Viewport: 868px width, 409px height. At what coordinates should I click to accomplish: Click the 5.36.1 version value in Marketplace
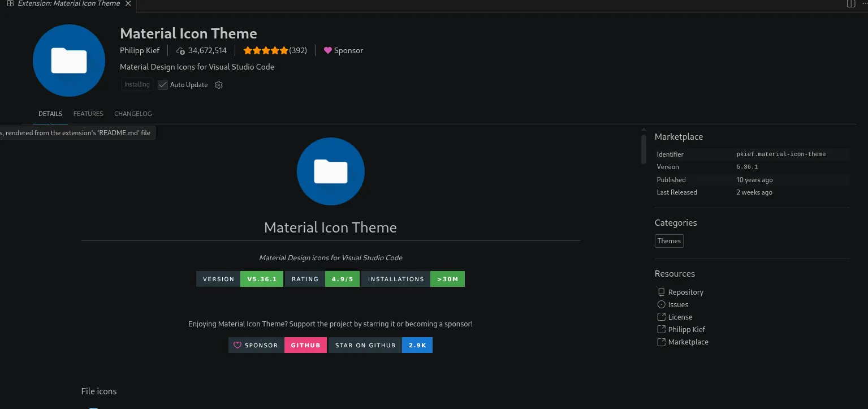coord(747,167)
